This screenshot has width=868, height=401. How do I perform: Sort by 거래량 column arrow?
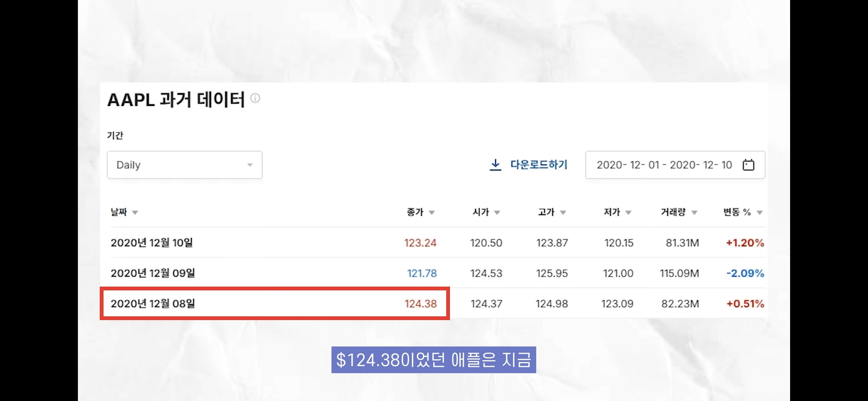click(x=694, y=212)
